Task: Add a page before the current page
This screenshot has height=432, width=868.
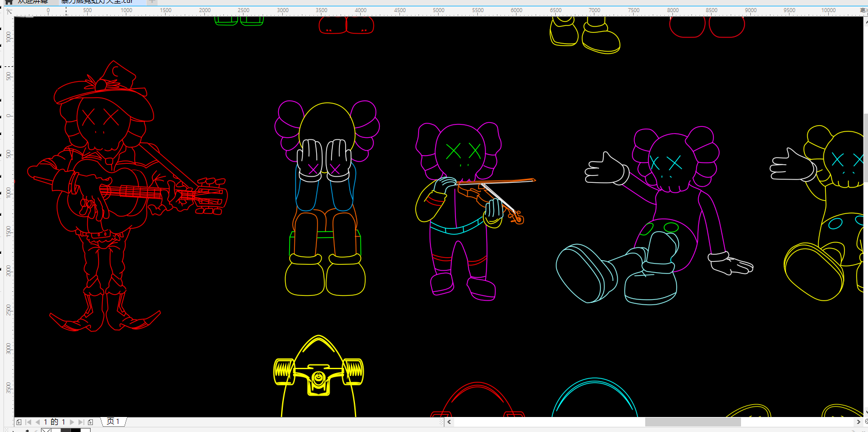Action: pyautogui.click(x=19, y=422)
